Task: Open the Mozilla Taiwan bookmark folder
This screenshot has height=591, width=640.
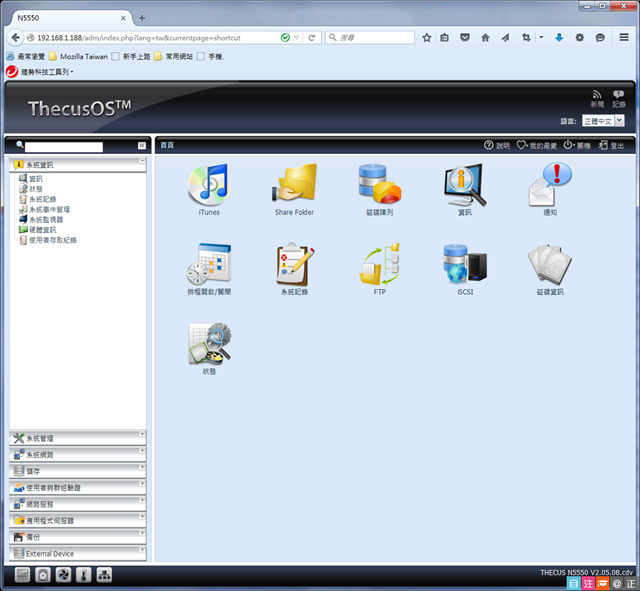Action: pyautogui.click(x=78, y=56)
